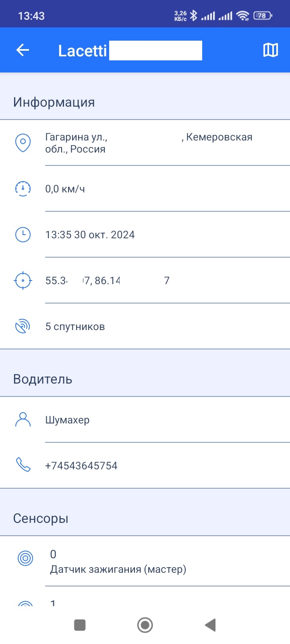
Task: Call driver number +74543645754
Action: [81, 466]
